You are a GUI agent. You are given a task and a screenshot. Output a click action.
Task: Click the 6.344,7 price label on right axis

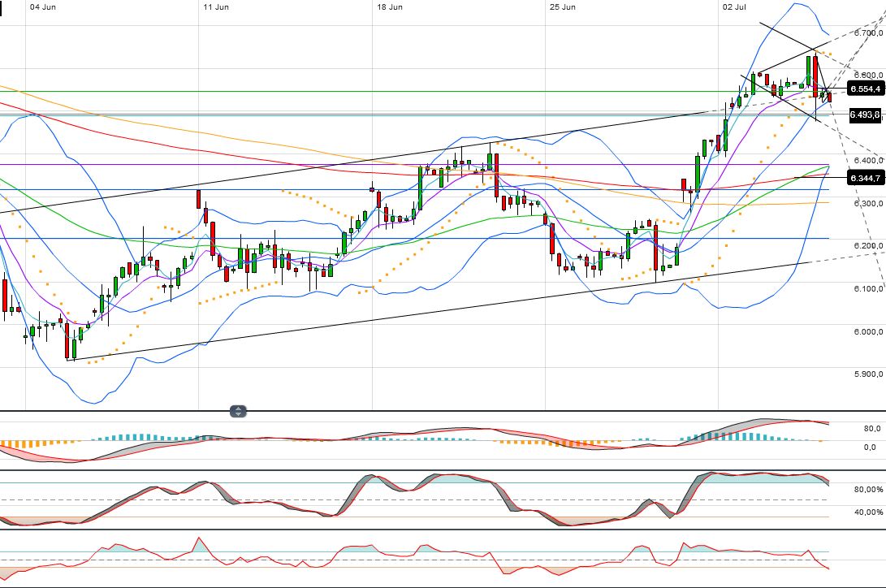click(864, 178)
